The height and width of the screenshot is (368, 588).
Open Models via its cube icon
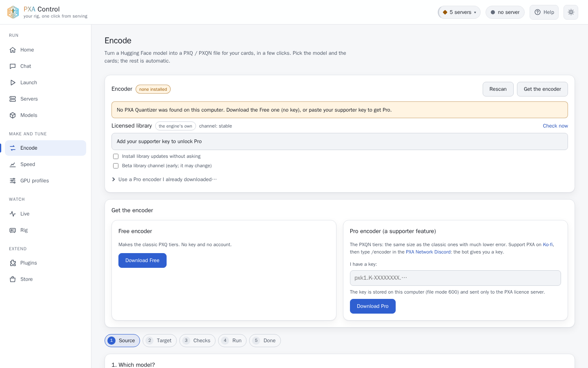(x=13, y=115)
